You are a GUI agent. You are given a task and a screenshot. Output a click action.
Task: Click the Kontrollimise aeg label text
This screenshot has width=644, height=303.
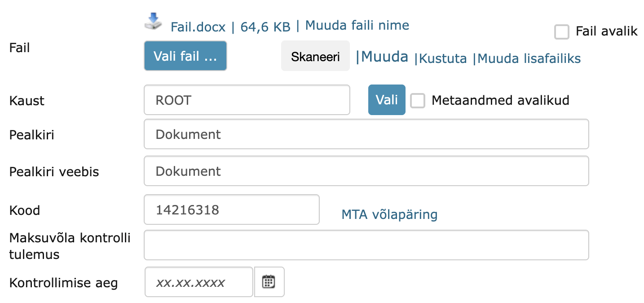point(63,283)
